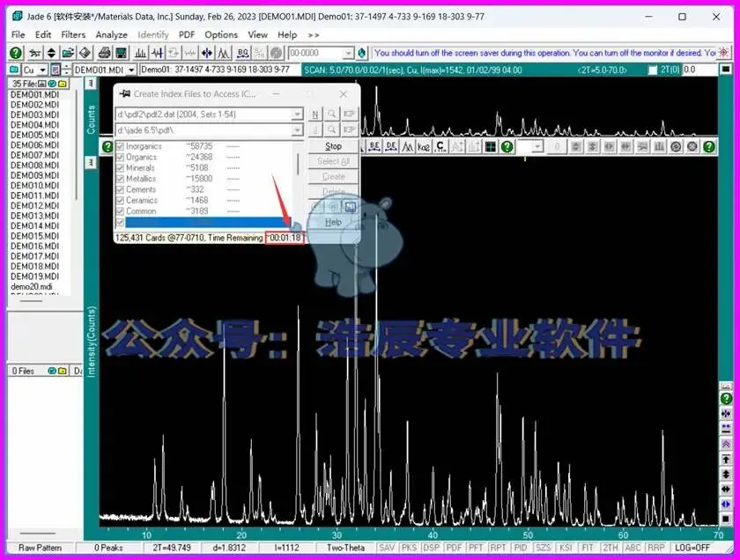This screenshot has height=560, width=740.
Task: Click the blue cross-arrows zoom icon
Action: tap(207, 53)
